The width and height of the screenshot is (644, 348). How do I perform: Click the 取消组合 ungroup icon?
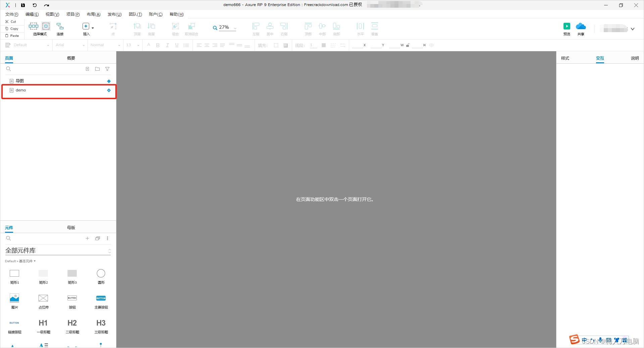[191, 26]
